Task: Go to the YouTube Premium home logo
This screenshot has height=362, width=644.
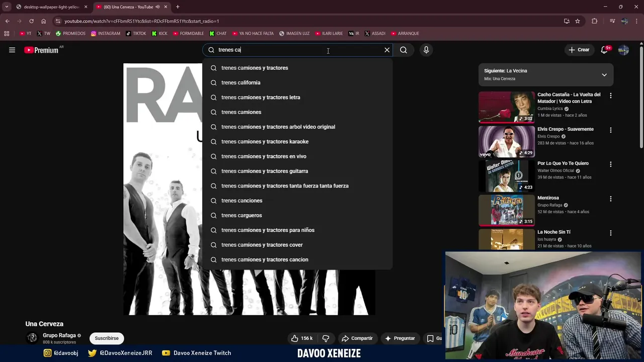Action: (41, 50)
